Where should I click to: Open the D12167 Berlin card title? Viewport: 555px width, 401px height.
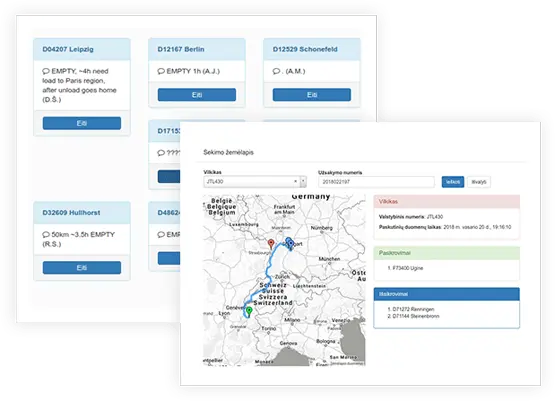click(181, 49)
